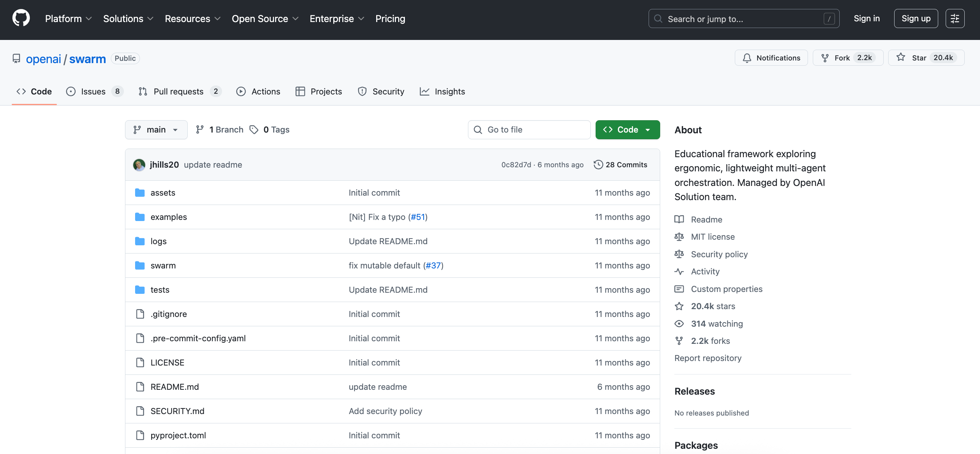This screenshot has height=454, width=980.
Task: Fork the repository with the Fork button
Action: pos(848,58)
